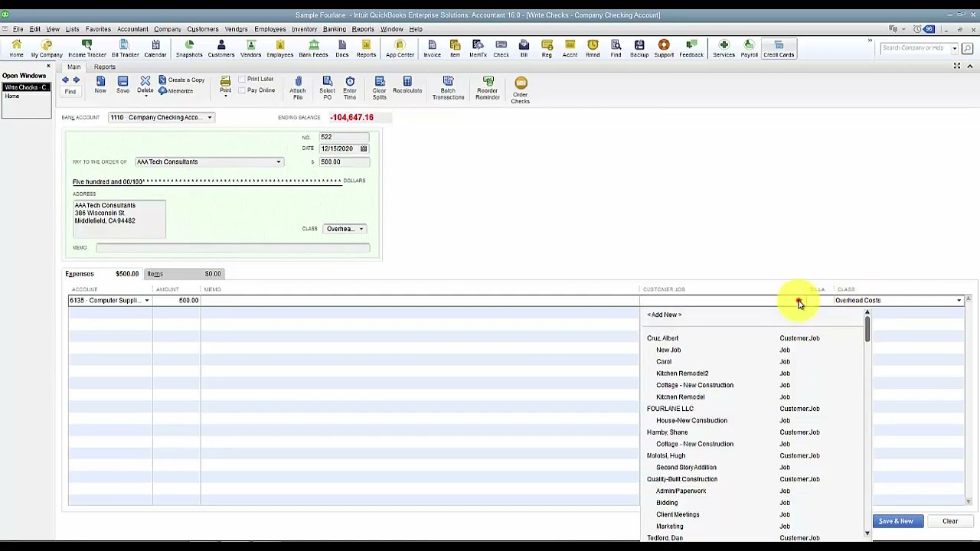Viewport: 980px width, 551px height.
Task: Open the Banking menu
Action: pos(334,29)
